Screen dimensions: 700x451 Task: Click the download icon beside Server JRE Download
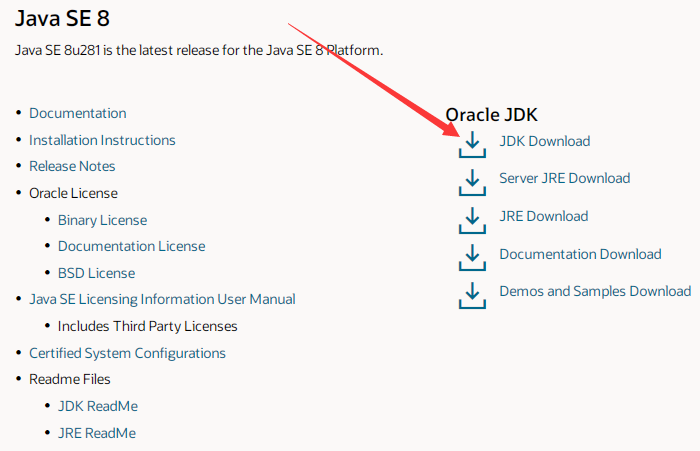[471, 182]
